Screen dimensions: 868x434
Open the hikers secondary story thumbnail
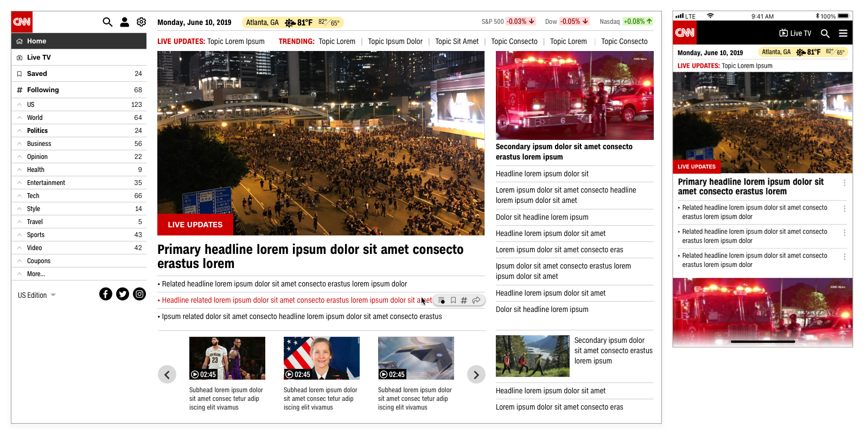click(533, 356)
